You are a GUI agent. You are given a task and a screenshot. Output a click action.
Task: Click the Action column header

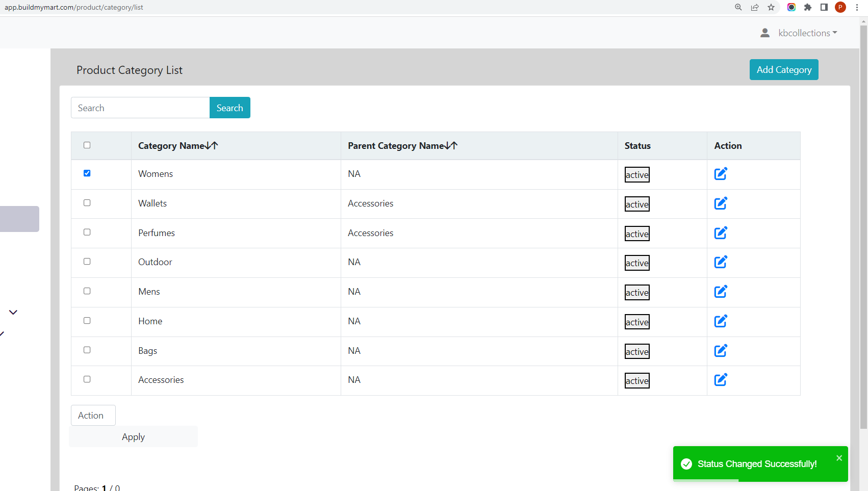728,146
